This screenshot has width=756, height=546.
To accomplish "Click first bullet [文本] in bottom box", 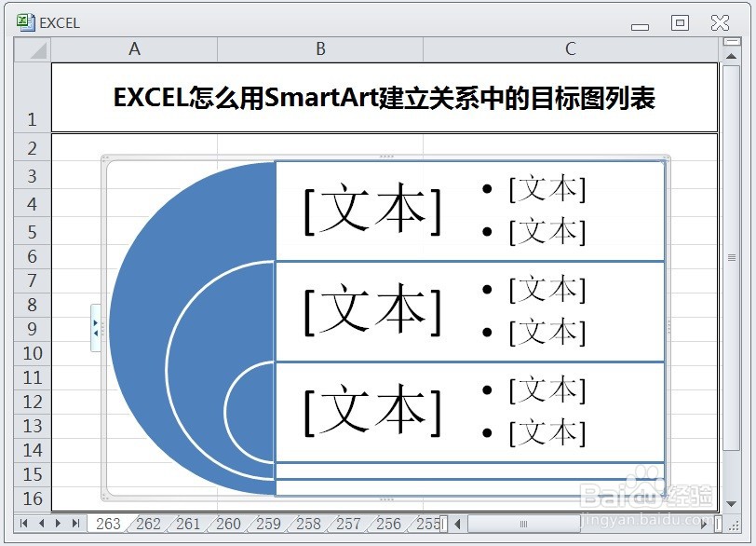I will tap(547, 389).
